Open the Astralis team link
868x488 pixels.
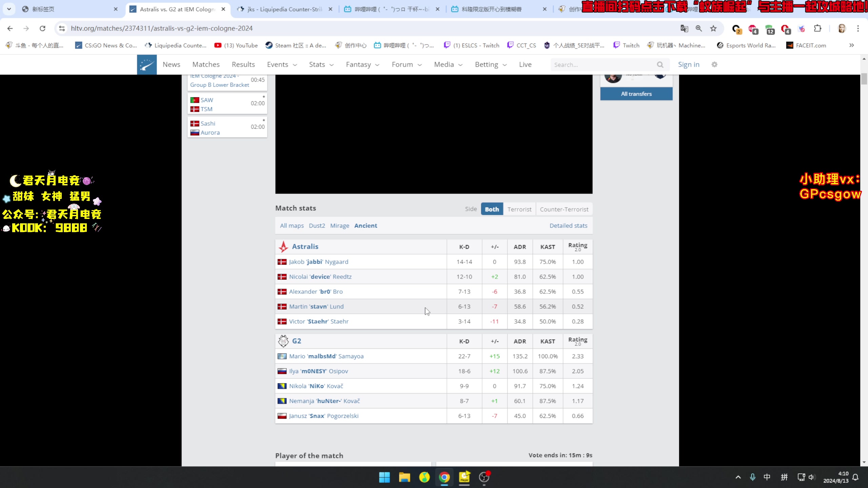pyautogui.click(x=305, y=246)
